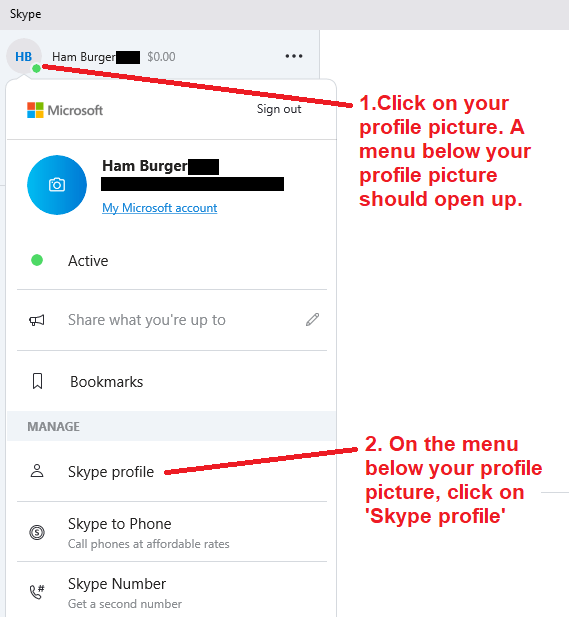
Task: Click the phone hash icon for Skype Number
Action: click(x=37, y=592)
